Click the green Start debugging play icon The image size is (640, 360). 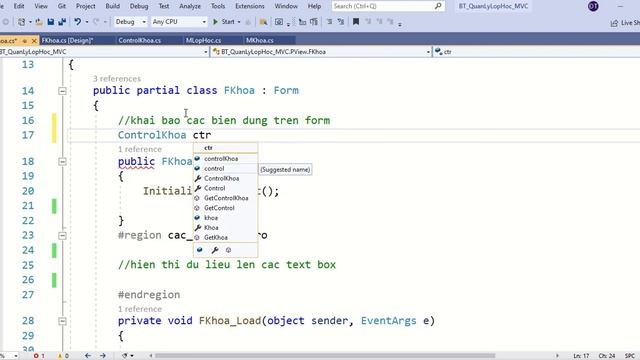(x=216, y=22)
